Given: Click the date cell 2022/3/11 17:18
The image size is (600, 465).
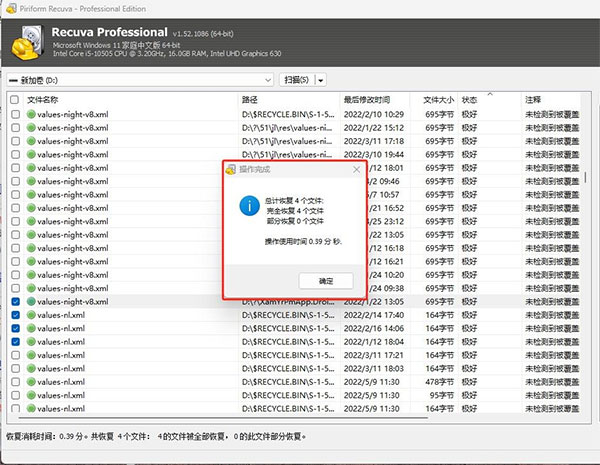Looking at the screenshot, I should 373,141.
